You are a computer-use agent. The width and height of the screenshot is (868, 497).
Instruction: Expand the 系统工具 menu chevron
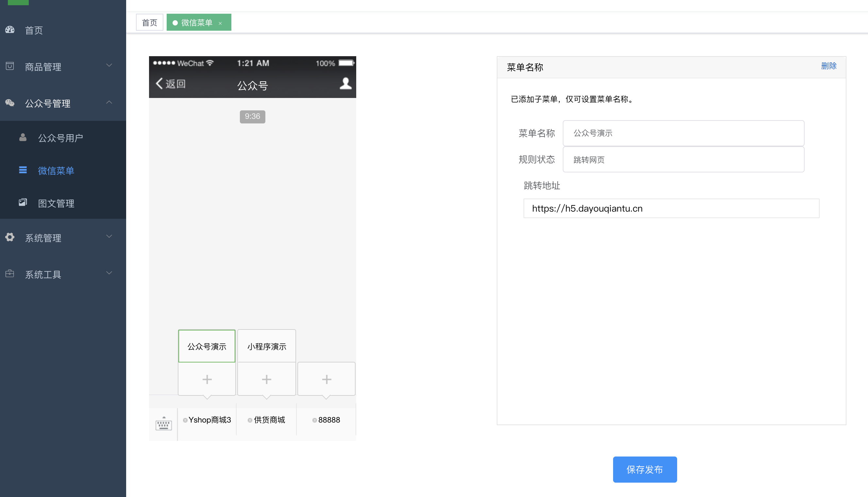[x=109, y=273]
